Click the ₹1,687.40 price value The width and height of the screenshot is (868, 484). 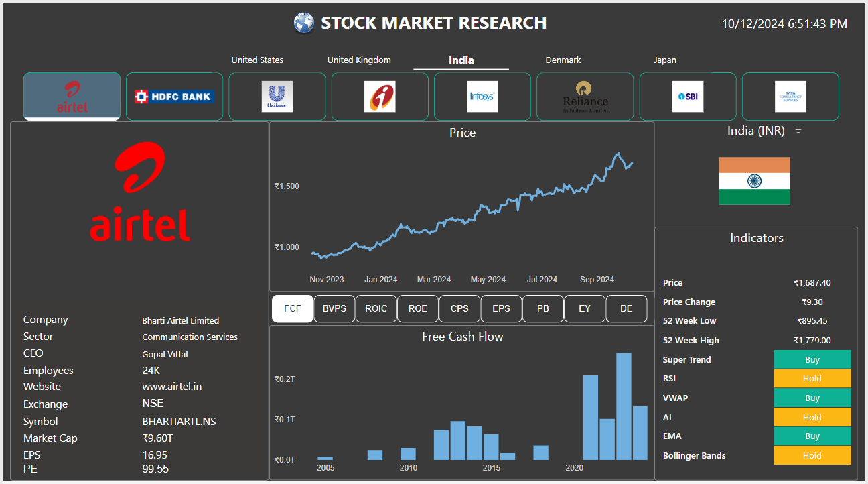(812, 283)
